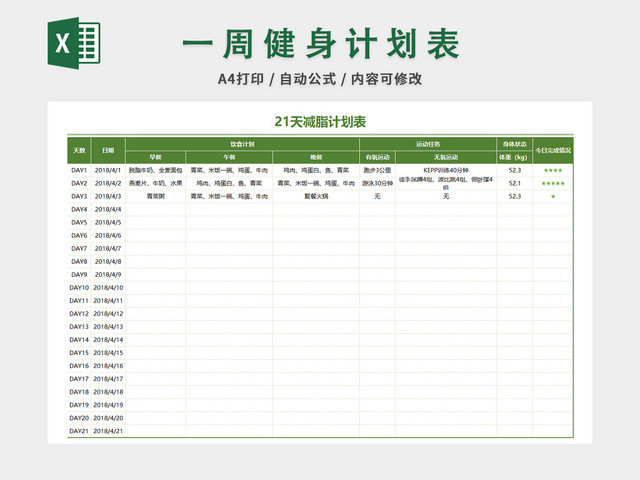The height and width of the screenshot is (480, 640).
Task: Click the 无氧运动 sub-header
Action: click(x=446, y=157)
